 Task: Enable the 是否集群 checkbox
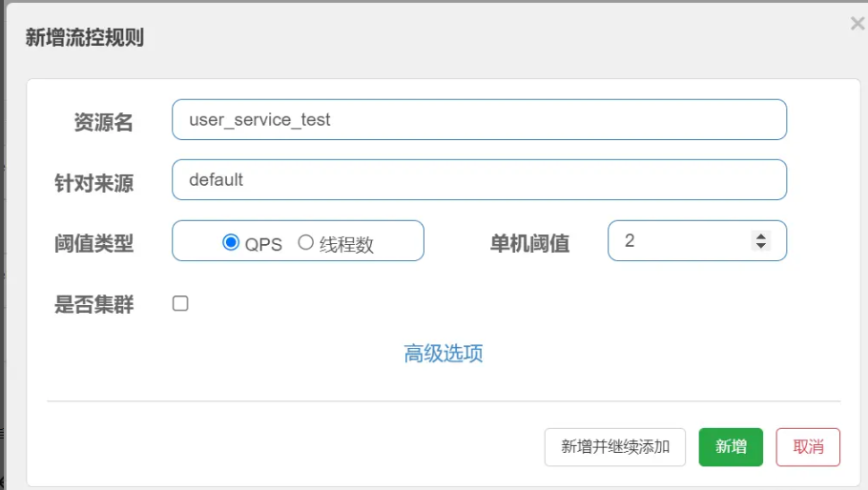180,304
